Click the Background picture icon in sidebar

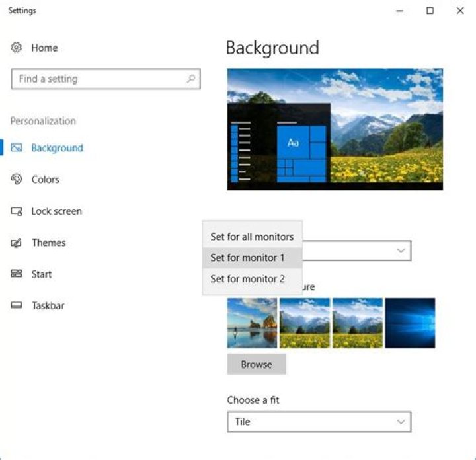coord(17,148)
